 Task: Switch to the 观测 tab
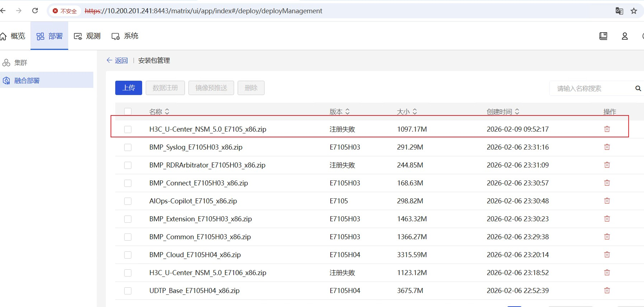tap(87, 36)
